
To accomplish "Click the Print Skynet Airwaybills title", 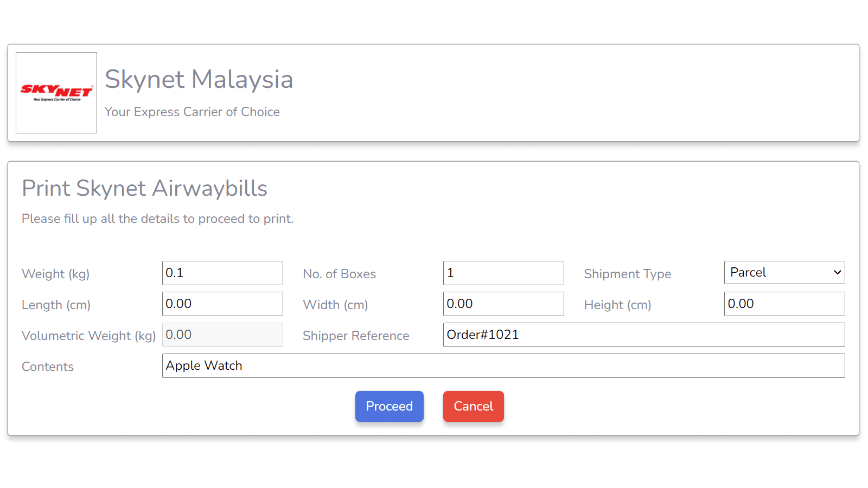I will point(144,188).
